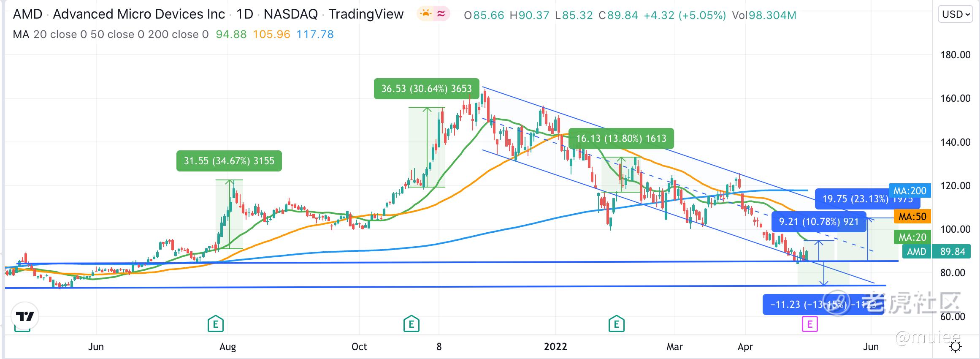The image size is (980, 359).
Task: Open the green earnings marker above Aug
Action: click(x=215, y=324)
